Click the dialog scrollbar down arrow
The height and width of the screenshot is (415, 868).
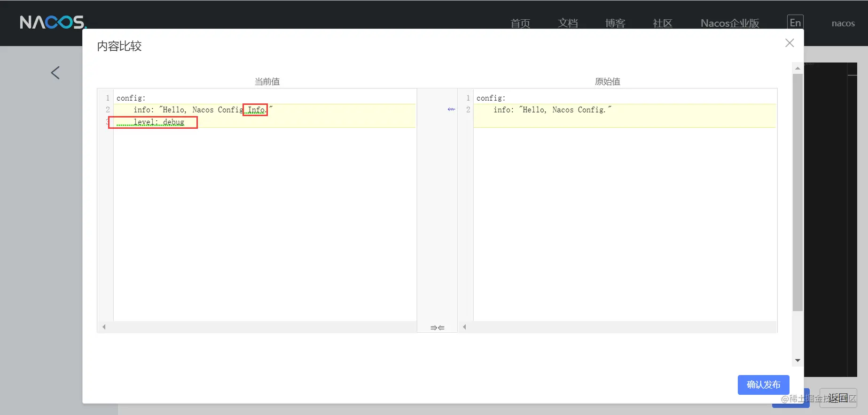798,360
